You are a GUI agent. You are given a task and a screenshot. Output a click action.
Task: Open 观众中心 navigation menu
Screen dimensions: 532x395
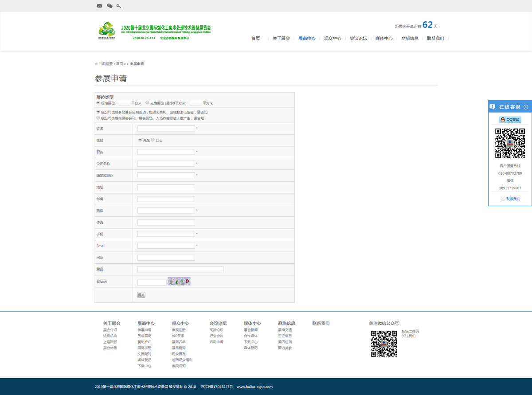(332, 39)
